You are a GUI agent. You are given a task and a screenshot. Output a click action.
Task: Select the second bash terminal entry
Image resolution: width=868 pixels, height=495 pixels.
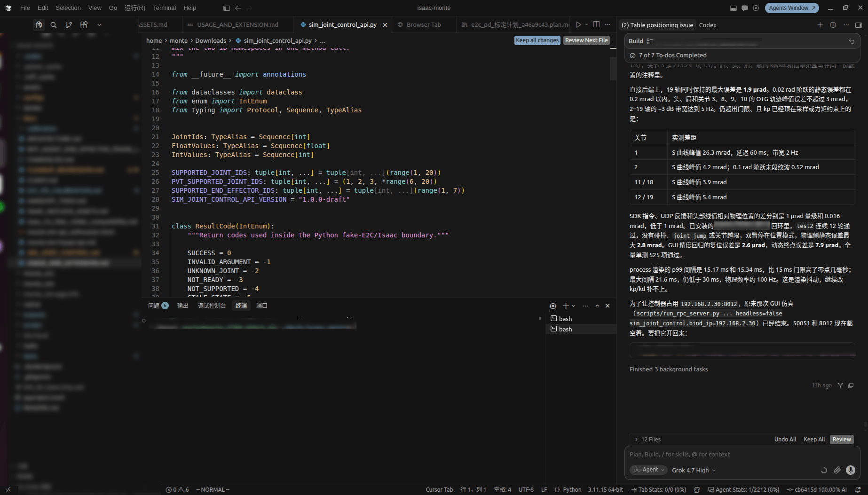click(581, 329)
